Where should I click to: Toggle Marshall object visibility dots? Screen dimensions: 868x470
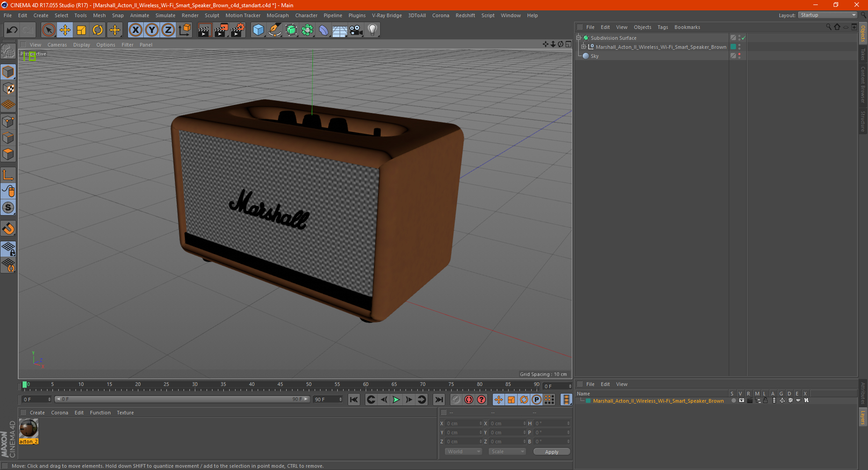click(739, 47)
